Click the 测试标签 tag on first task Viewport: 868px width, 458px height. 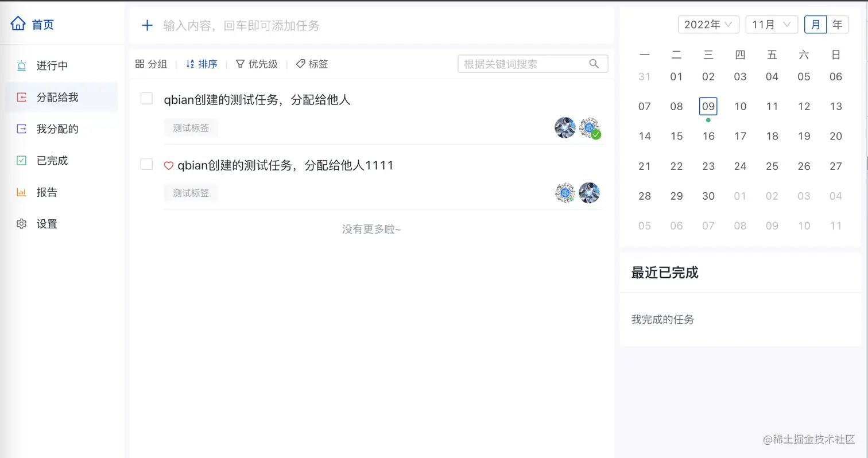pyautogui.click(x=191, y=128)
